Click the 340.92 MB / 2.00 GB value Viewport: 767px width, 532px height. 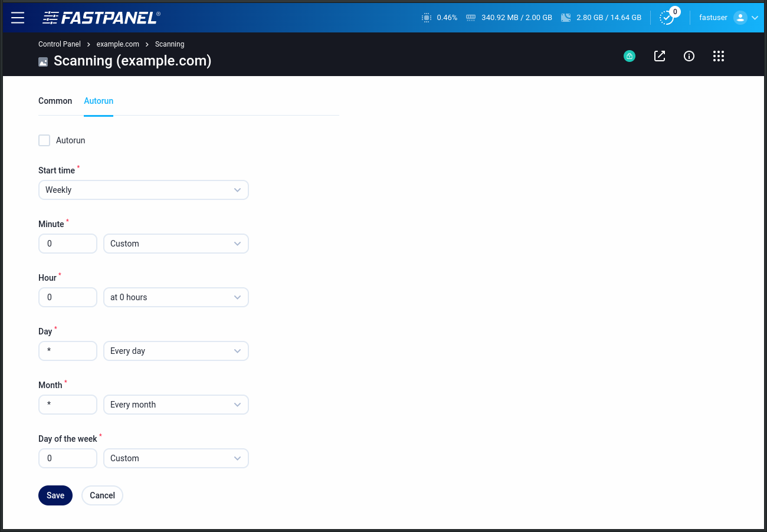[517, 18]
